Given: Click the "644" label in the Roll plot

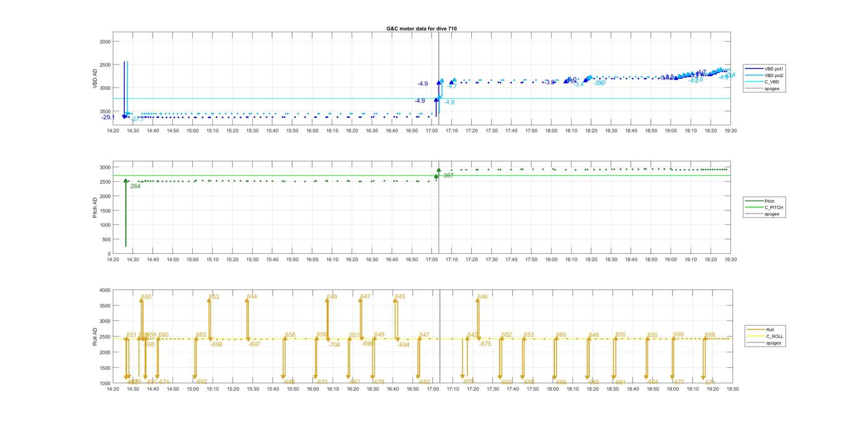Looking at the screenshot, I should pyautogui.click(x=252, y=297).
